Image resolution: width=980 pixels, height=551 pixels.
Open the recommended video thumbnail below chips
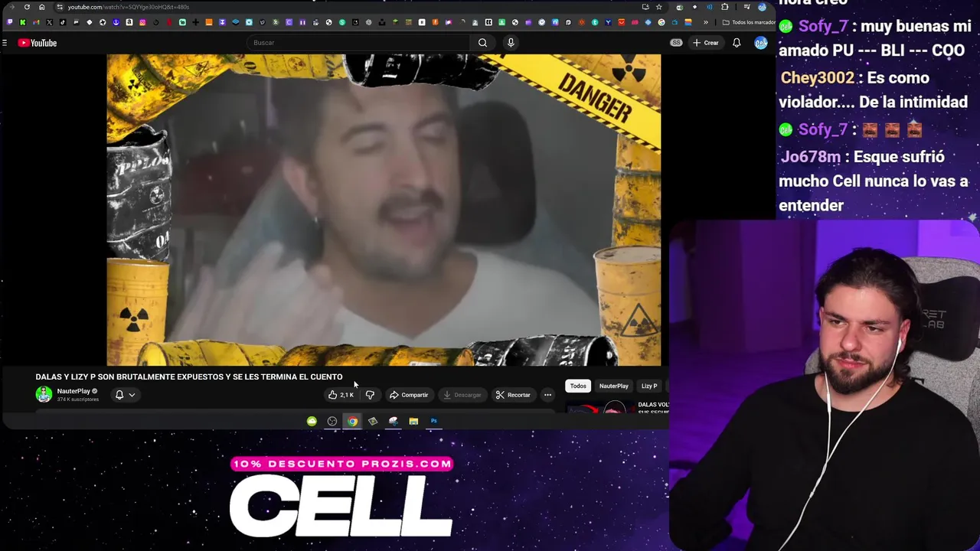point(601,408)
